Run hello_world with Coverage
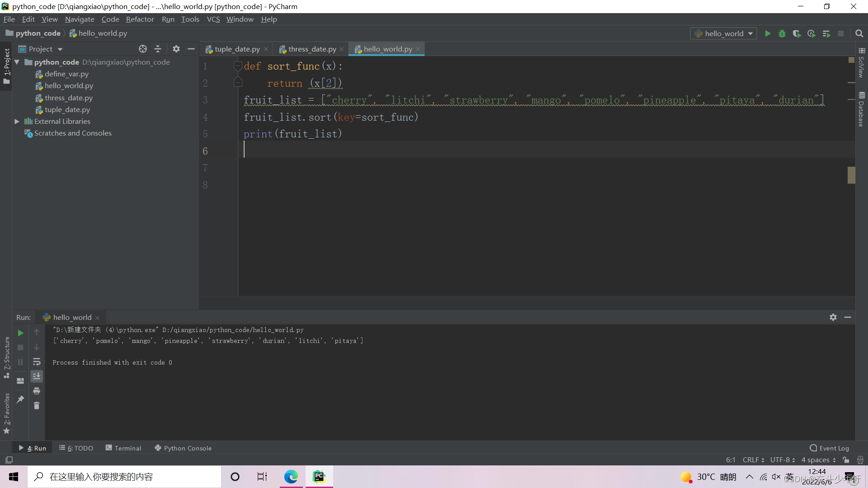Image resolution: width=868 pixels, height=488 pixels. click(797, 33)
